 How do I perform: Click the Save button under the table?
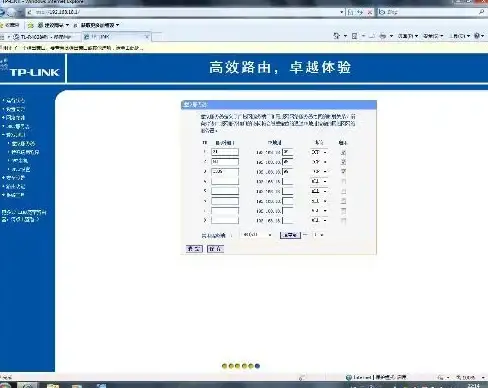coord(194,249)
